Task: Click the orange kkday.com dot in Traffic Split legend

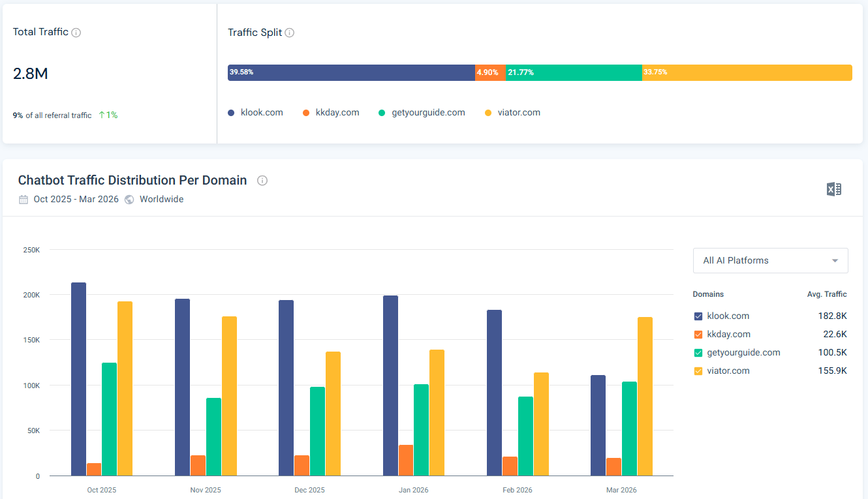Action: (306, 113)
